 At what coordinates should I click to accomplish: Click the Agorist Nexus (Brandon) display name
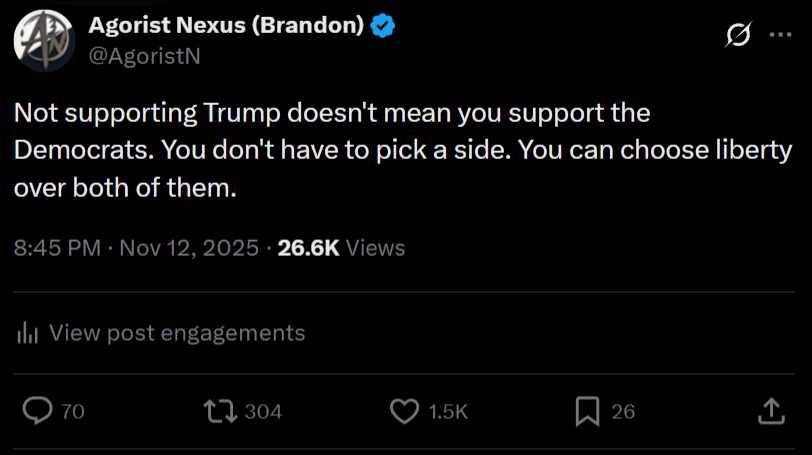pos(226,27)
